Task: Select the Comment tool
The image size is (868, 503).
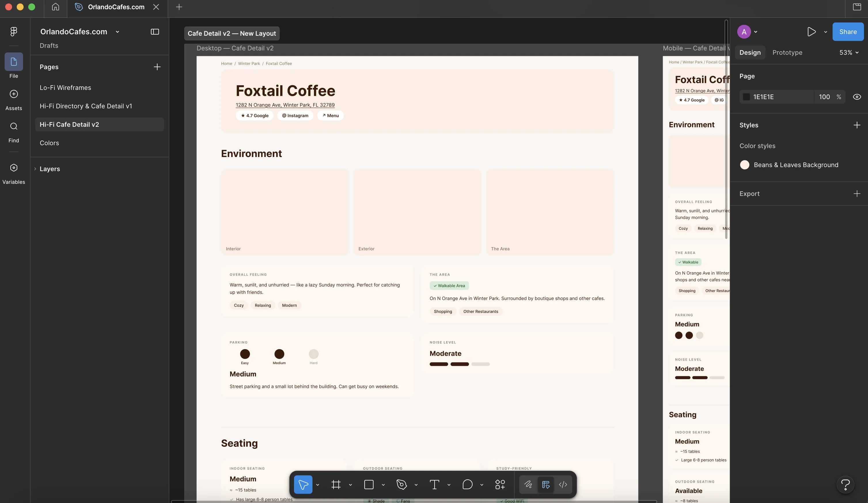Action: [x=467, y=484]
